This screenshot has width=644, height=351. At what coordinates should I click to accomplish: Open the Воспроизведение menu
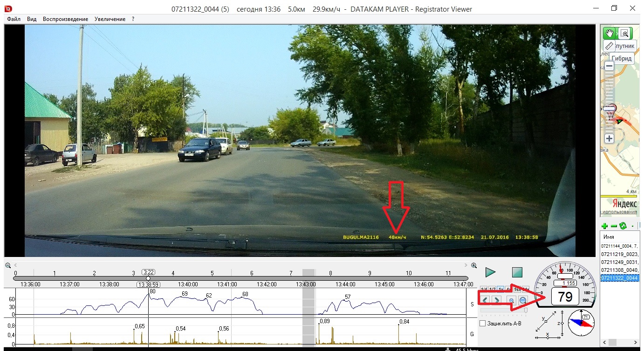[65, 19]
